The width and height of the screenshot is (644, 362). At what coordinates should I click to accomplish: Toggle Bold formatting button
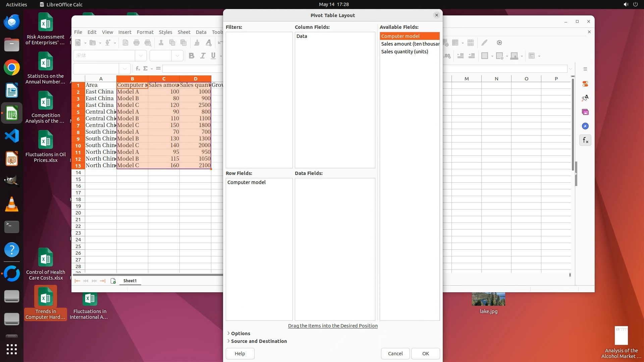(x=192, y=56)
